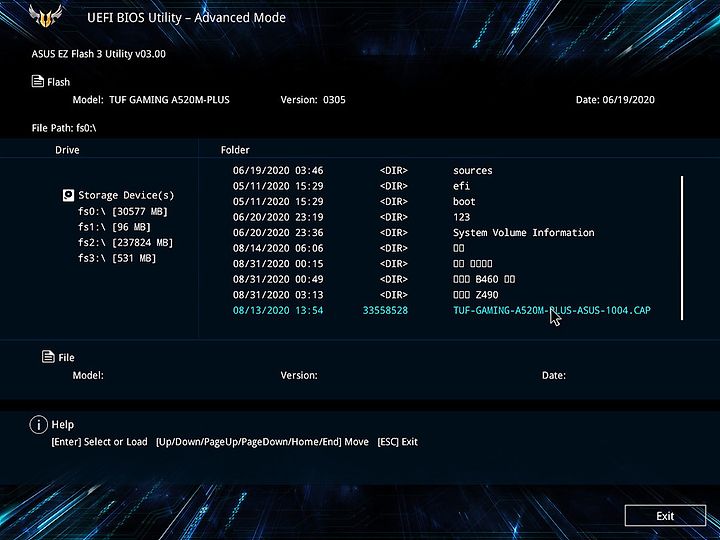Click the Storage Device(s) disk icon
720x540 pixels.
point(68,195)
